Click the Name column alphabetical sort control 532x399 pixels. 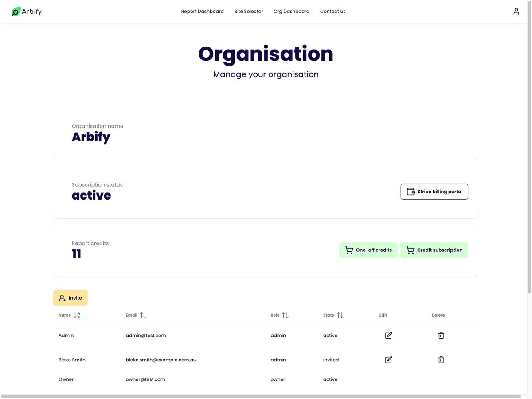click(76, 315)
